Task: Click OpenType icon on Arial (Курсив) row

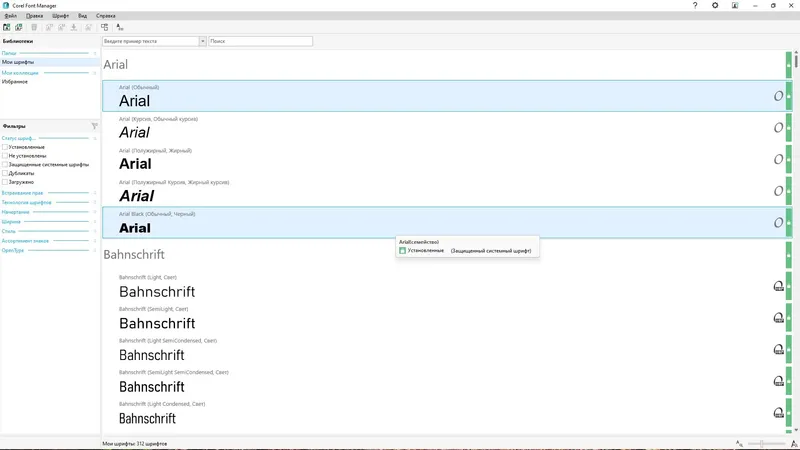Action: coord(778,128)
